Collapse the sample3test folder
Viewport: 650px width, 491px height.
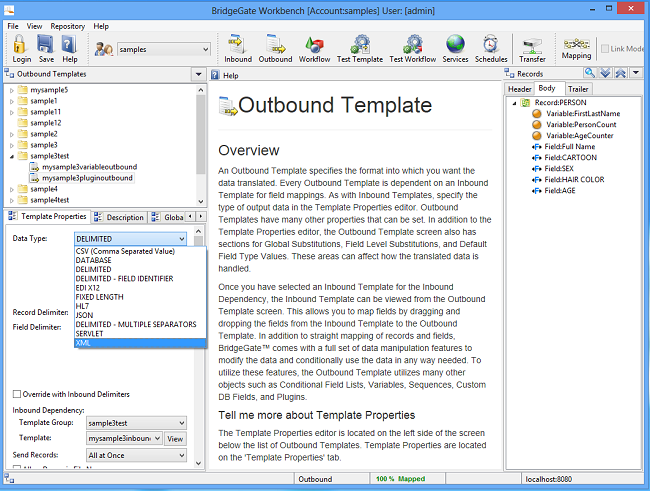(x=12, y=156)
